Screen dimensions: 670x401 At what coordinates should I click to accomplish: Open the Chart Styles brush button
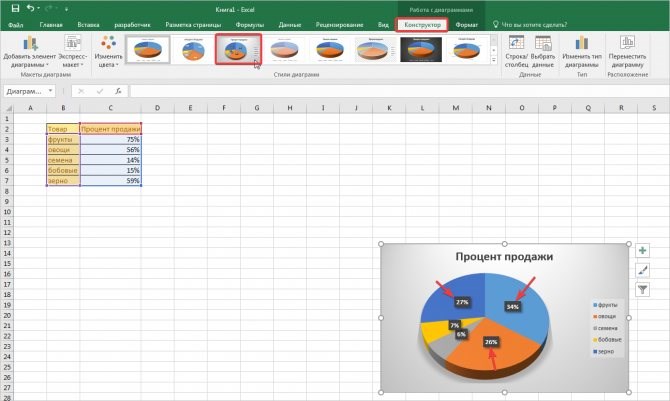(642, 270)
